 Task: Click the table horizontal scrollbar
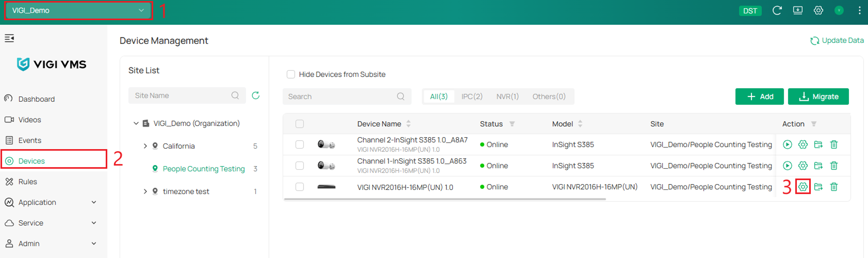pyautogui.click(x=445, y=199)
